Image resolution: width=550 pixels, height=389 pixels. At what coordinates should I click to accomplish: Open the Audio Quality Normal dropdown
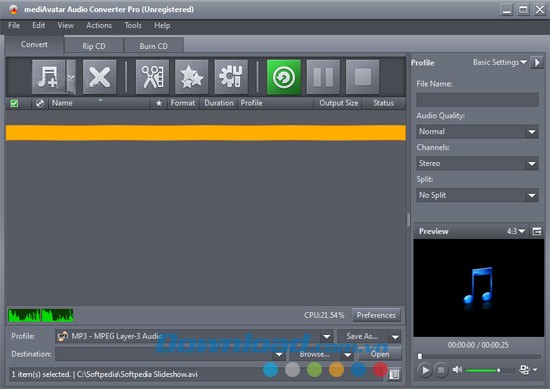click(477, 132)
